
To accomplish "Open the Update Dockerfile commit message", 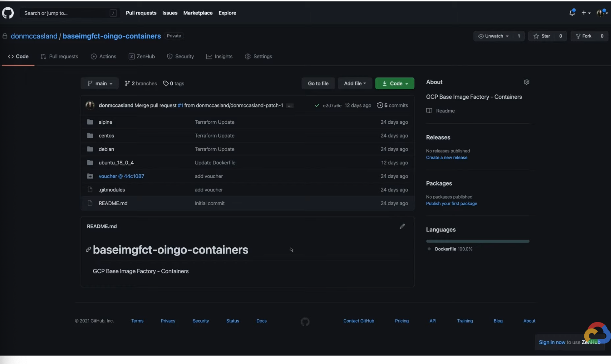I will point(215,163).
